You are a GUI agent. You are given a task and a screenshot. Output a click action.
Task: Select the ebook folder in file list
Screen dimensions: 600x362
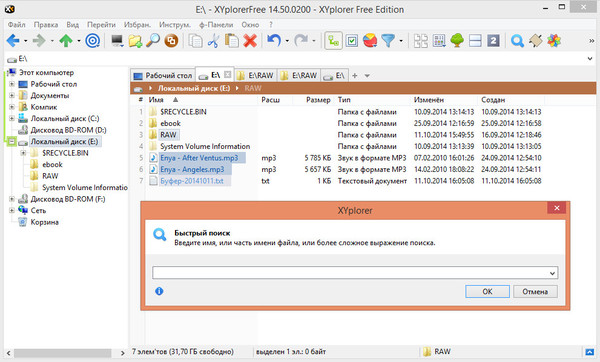(x=170, y=124)
